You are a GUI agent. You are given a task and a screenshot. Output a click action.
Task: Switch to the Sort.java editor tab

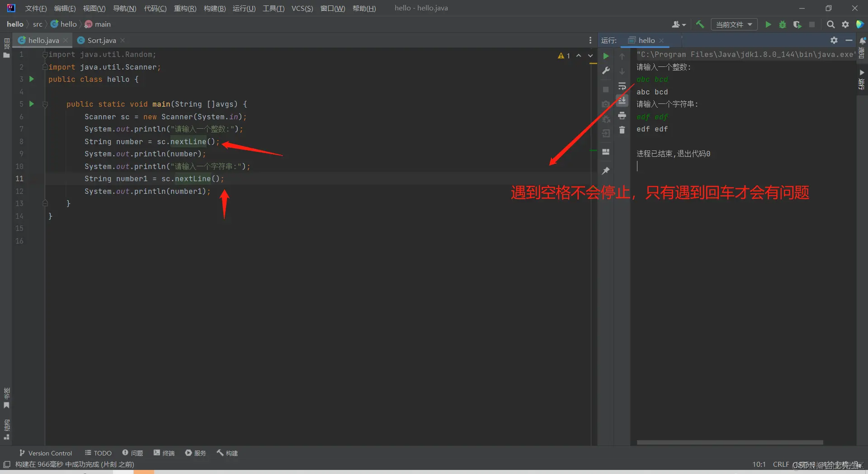(x=102, y=40)
